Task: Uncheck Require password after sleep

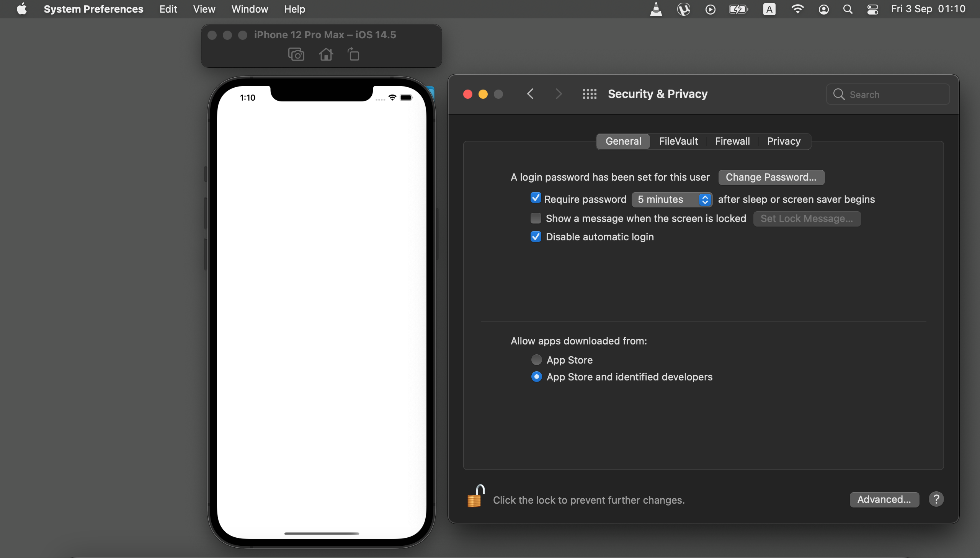Action: point(536,198)
